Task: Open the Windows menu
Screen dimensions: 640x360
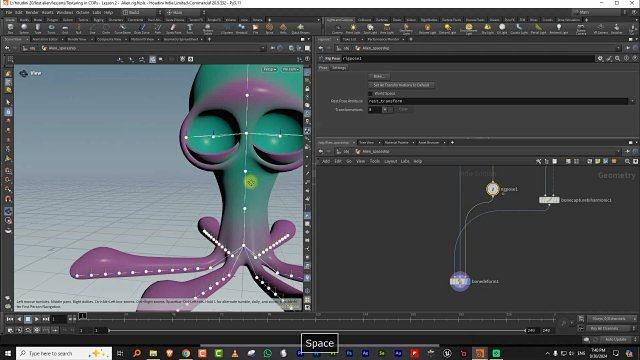Action: (x=64, y=13)
